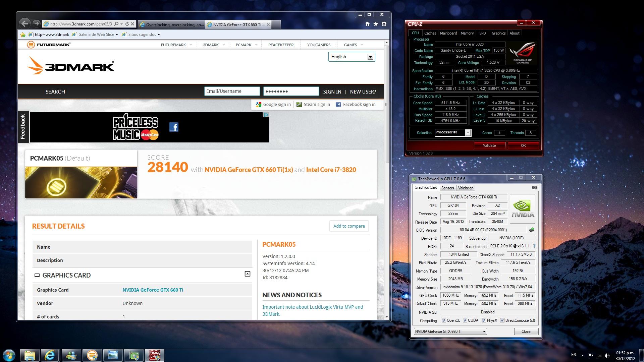Click GPU-Z BIOS save chip icon
Image resolution: width=644 pixels, height=362 pixels.
click(x=531, y=230)
